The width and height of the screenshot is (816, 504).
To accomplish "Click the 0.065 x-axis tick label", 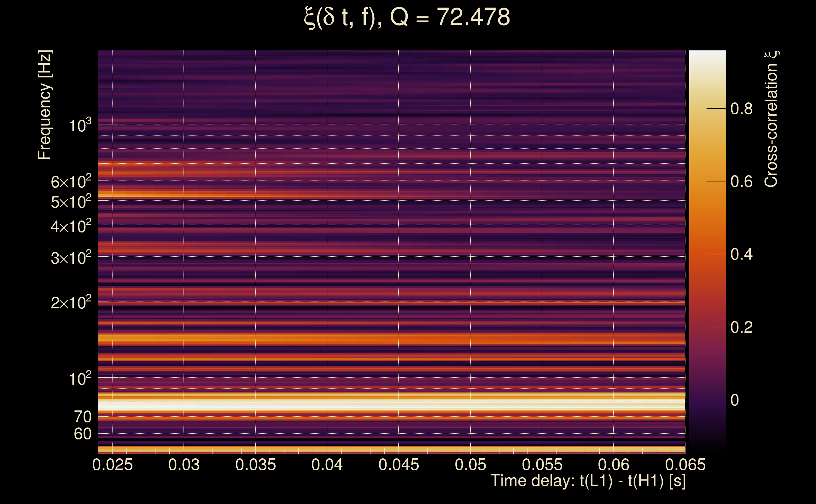I will 685,465.
